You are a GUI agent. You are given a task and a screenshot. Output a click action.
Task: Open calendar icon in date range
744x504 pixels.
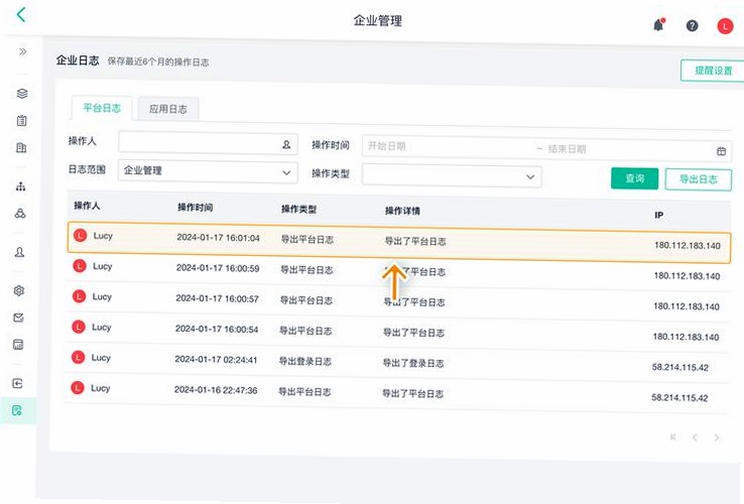(721, 151)
